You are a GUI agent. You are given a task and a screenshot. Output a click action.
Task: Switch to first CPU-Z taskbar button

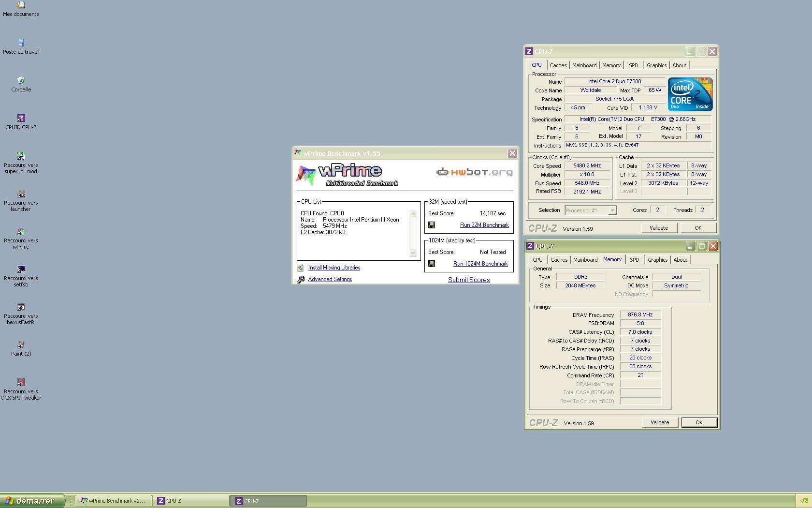pyautogui.click(x=191, y=501)
